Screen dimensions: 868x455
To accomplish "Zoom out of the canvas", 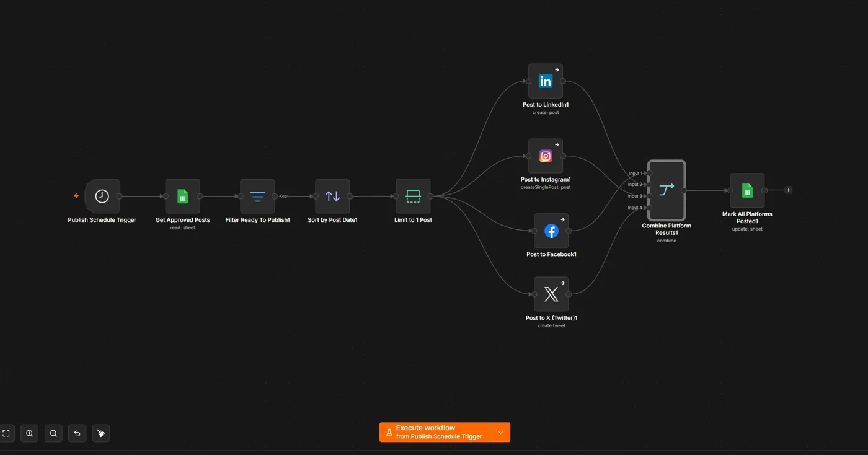I will 53,433.
